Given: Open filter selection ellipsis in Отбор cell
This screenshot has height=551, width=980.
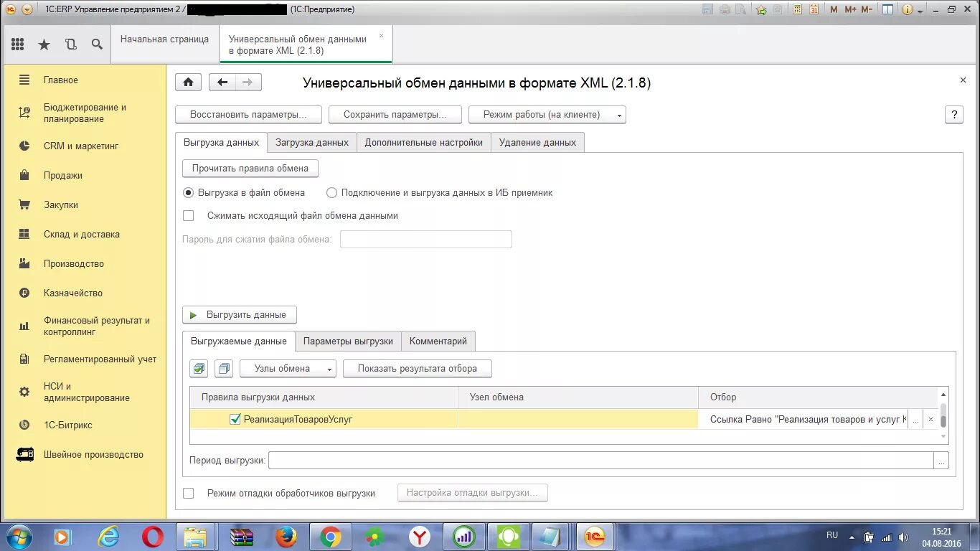Looking at the screenshot, I should 915,420.
